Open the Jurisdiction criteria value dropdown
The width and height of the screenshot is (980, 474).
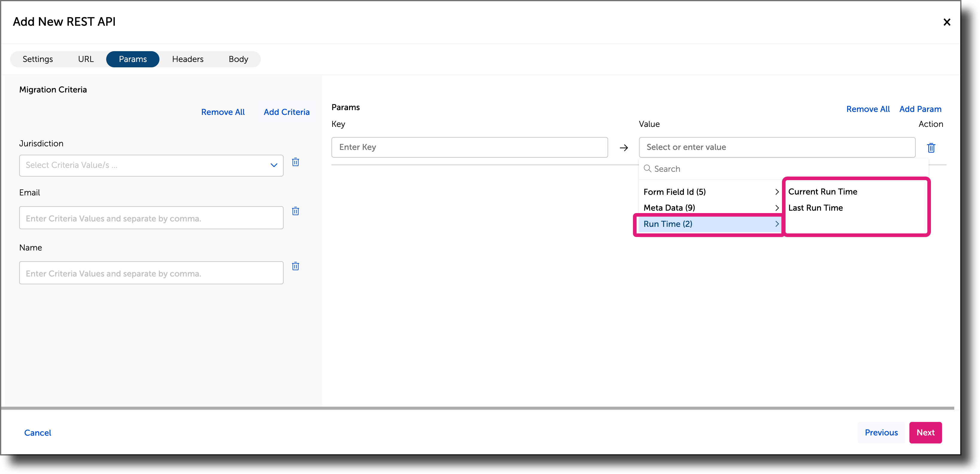[273, 165]
